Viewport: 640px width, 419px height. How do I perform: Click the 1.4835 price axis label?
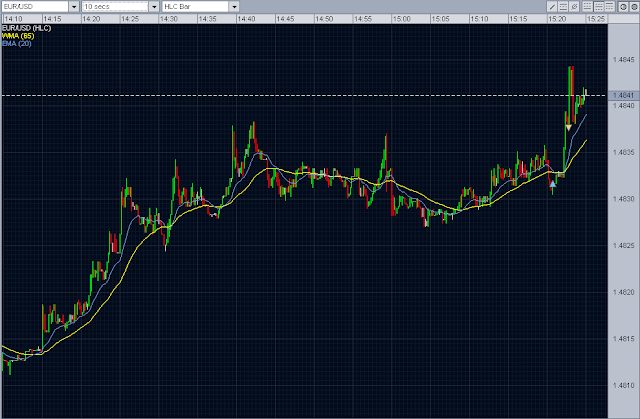pyautogui.click(x=623, y=152)
